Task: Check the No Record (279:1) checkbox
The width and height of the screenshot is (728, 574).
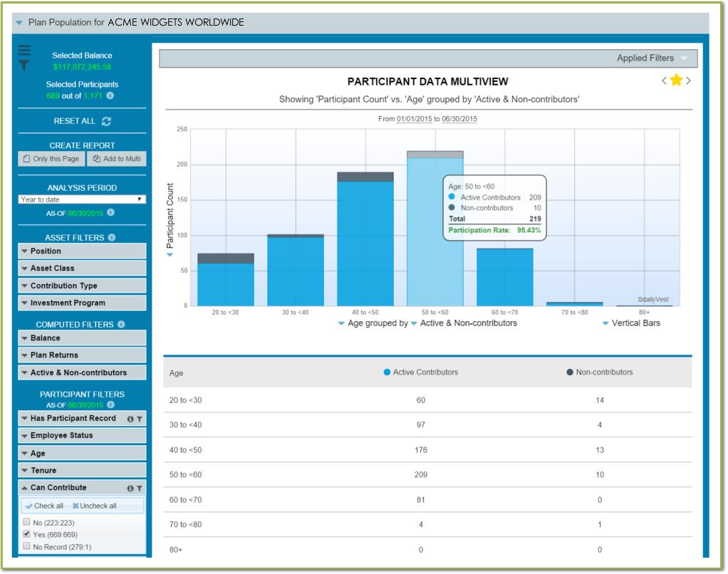Action: pos(26,546)
